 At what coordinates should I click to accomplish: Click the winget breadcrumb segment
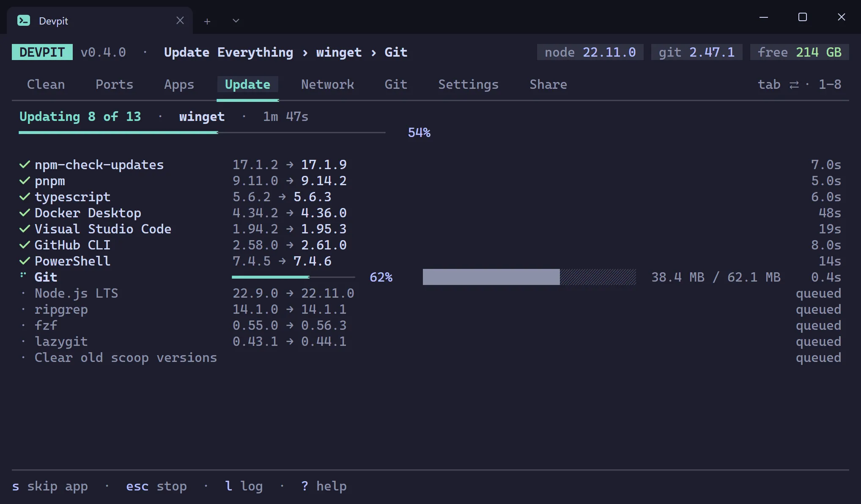339,52
